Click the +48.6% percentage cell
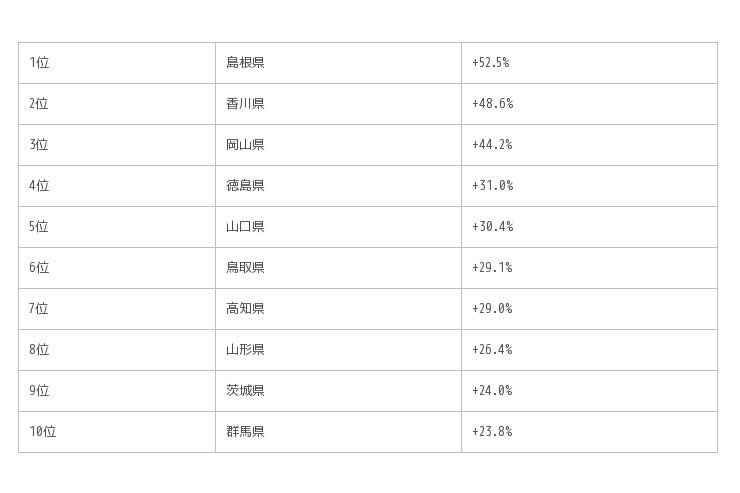 pos(492,104)
